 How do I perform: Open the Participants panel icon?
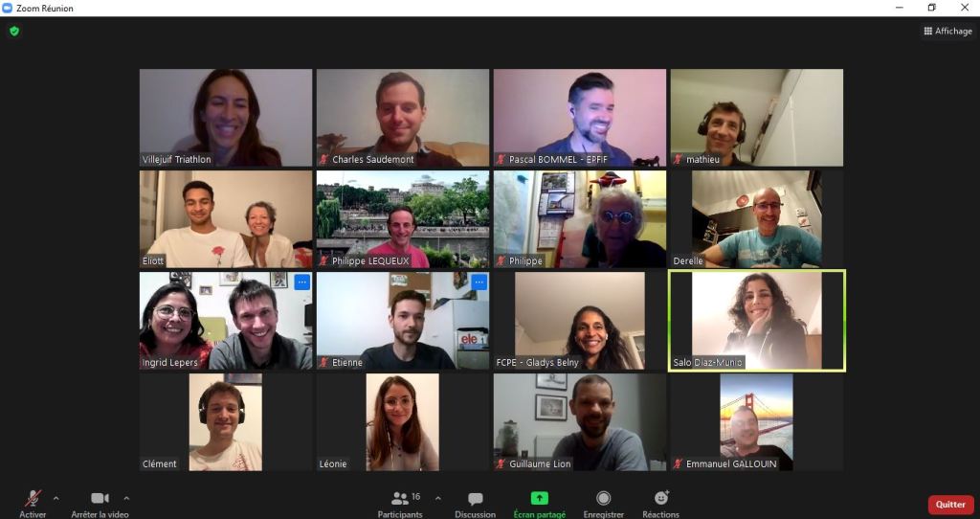coord(400,498)
